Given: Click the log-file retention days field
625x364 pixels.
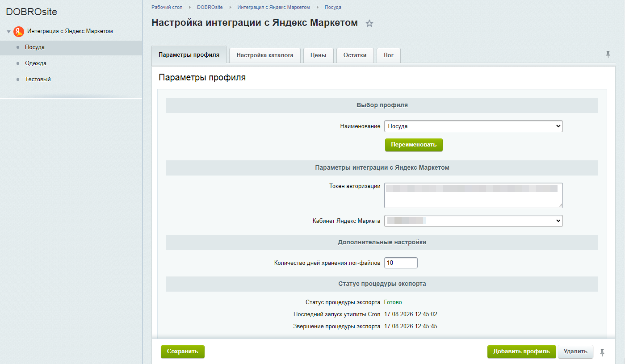Looking at the screenshot, I should point(401,263).
